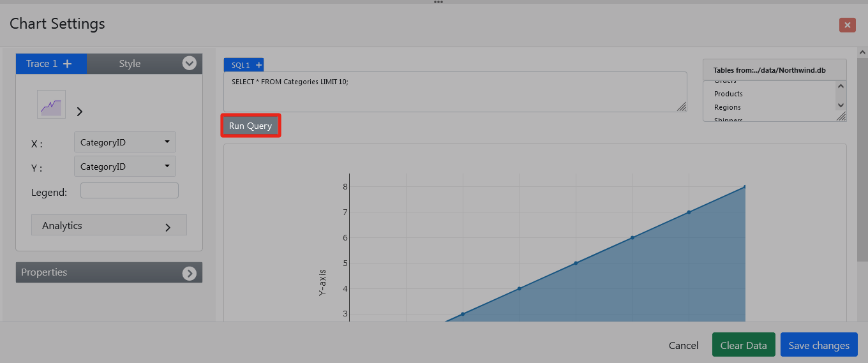The height and width of the screenshot is (363, 868).
Task: Click into the Legend text field
Action: (129, 191)
